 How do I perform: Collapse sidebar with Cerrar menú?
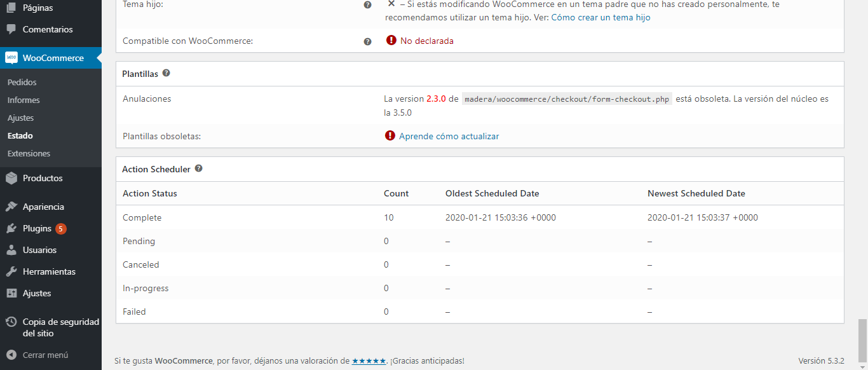coord(51,355)
